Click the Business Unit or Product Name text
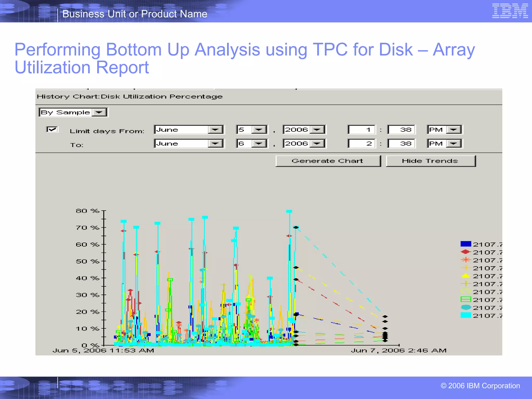The image size is (532, 399). (135, 14)
